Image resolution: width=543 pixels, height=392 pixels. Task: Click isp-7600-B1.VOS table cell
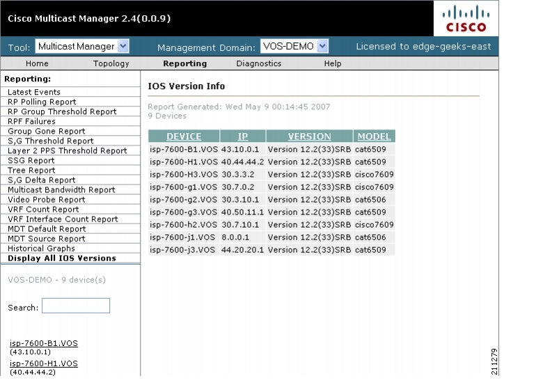[x=184, y=149]
